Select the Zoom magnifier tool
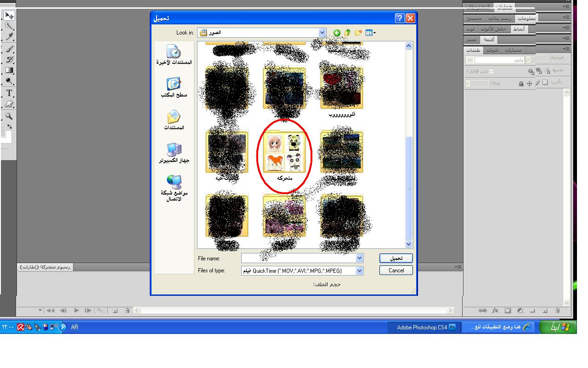Screen dimensions: 588x368 tap(9, 116)
